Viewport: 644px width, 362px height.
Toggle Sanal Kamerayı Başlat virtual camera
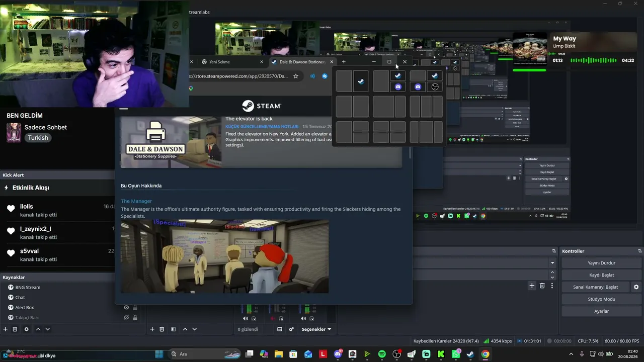coord(596,287)
